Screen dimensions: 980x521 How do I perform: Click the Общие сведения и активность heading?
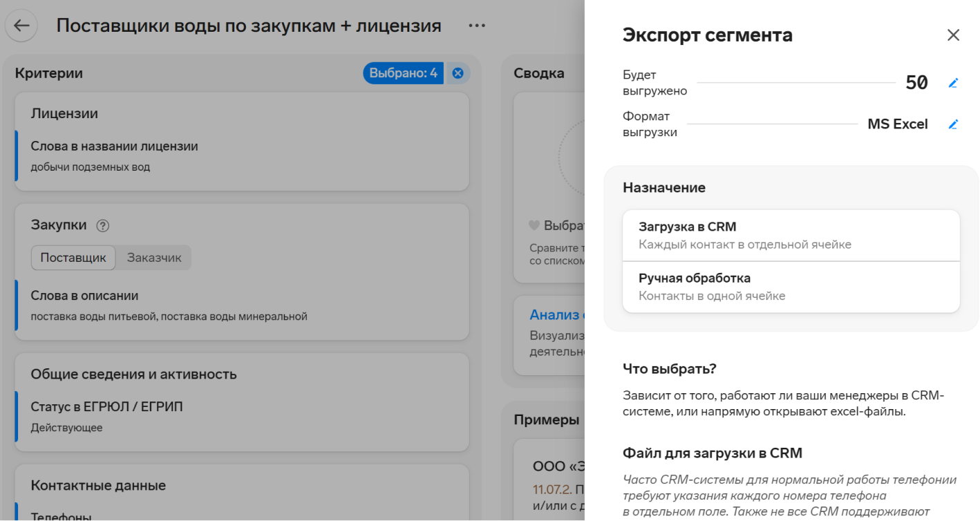coord(133,375)
